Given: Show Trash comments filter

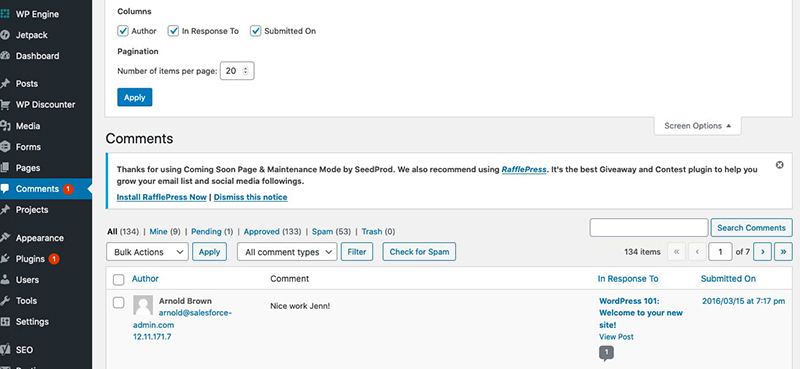Looking at the screenshot, I should 372,231.
